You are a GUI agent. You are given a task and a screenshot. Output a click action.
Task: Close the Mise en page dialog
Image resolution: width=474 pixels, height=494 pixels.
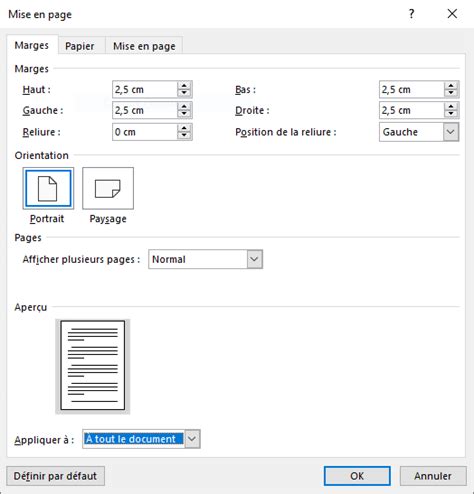point(452,14)
